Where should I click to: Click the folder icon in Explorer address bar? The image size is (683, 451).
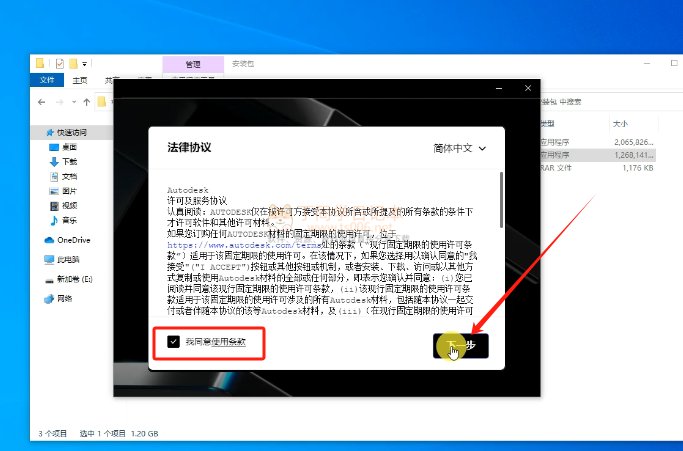pos(102,102)
